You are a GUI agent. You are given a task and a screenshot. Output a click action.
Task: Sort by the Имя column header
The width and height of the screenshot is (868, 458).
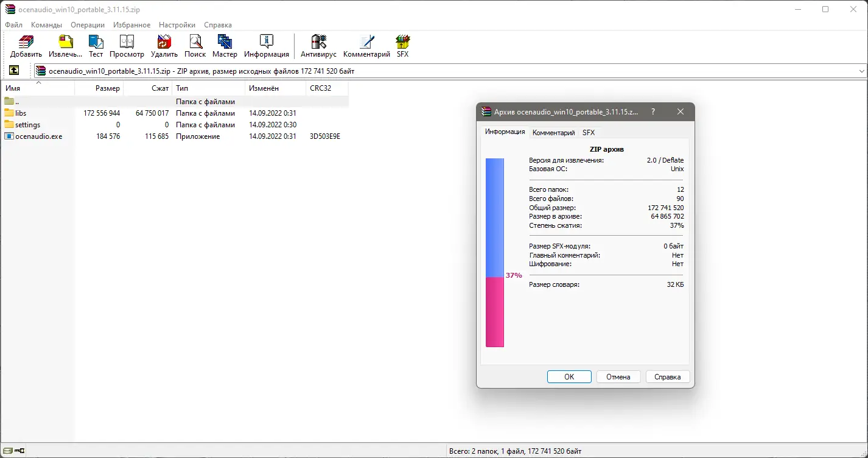(38, 88)
